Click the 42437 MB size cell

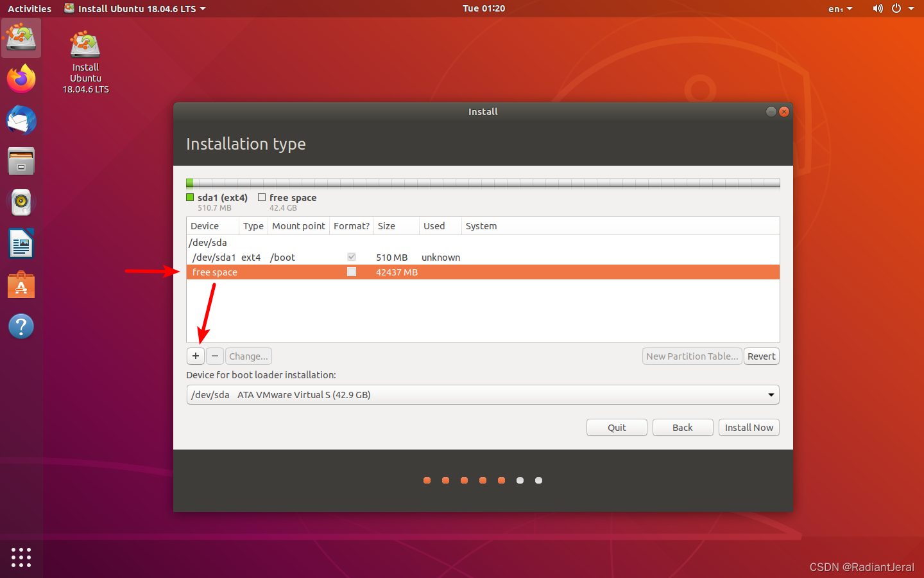tap(397, 272)
